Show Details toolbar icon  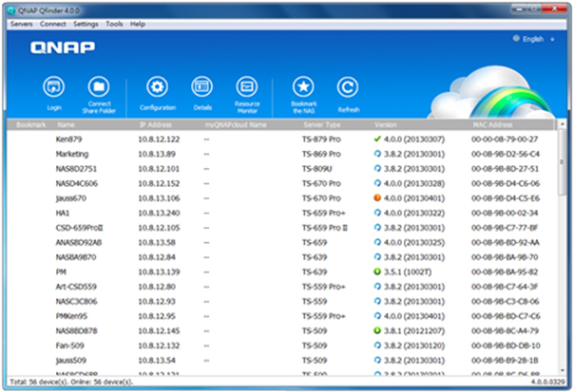pyautogui.click(x=202, y=87)
